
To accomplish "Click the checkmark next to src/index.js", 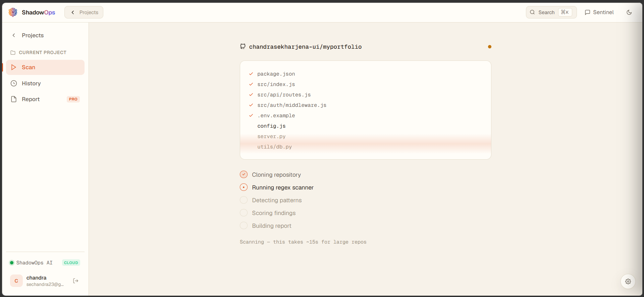I will pos(251,84).
